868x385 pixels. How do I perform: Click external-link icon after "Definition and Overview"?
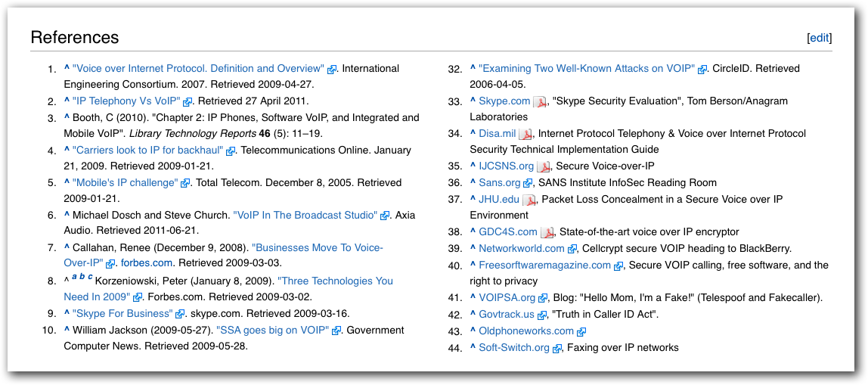332,70
